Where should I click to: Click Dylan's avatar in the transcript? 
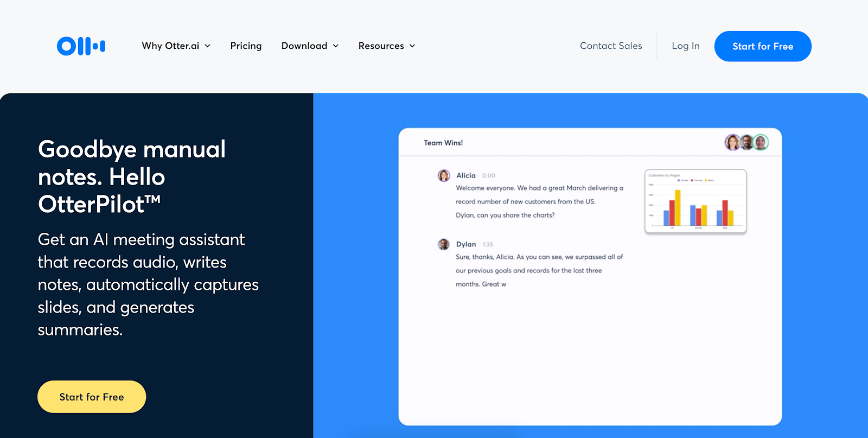click(x=444, y=244)
